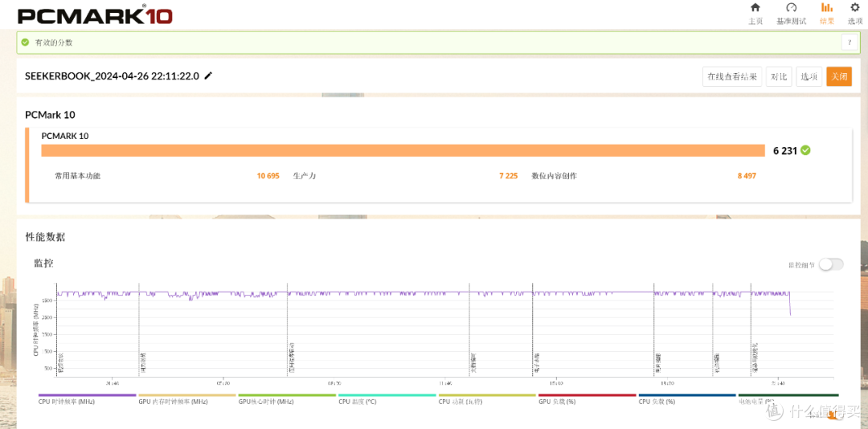Toggle the 监控细节 monitoring details switch

point(832,264)
